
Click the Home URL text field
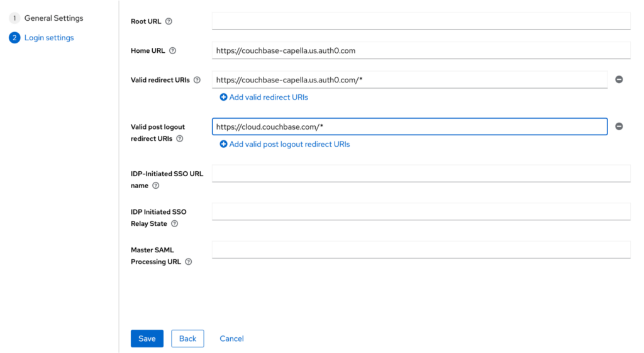click(421, 50)
